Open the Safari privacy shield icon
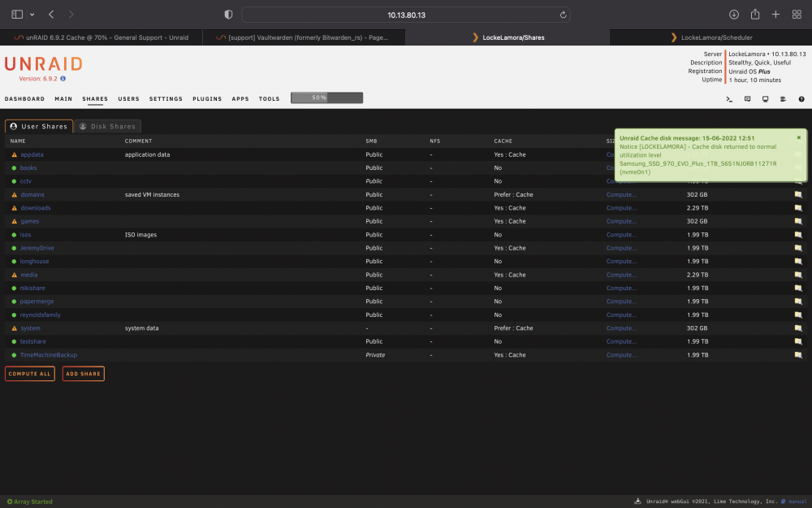Screen dimensions: 812x508 [228, 15]
